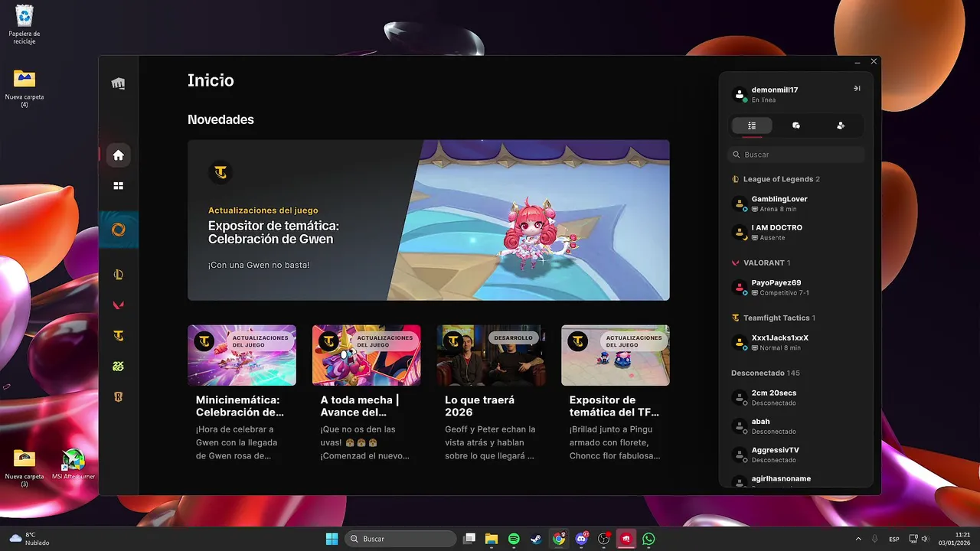
Task: Click GamblingLover's avatar icon
Action: 740,204
